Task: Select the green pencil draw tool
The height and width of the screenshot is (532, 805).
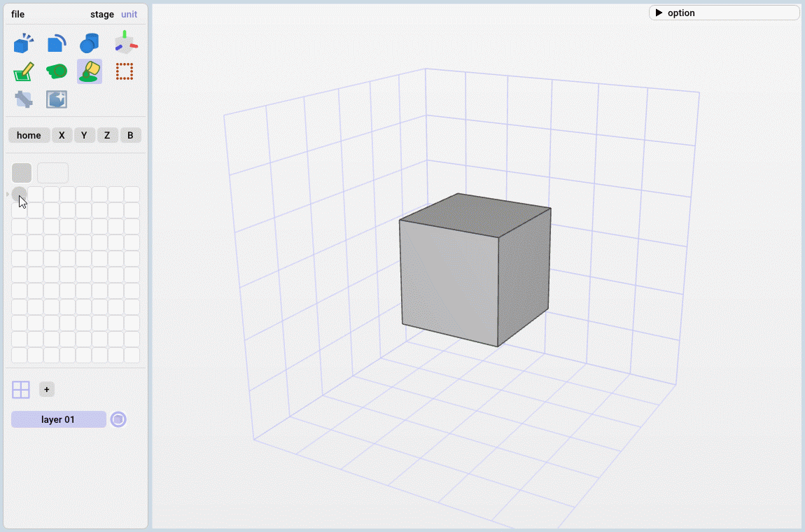Action: (x=23, y=71)
